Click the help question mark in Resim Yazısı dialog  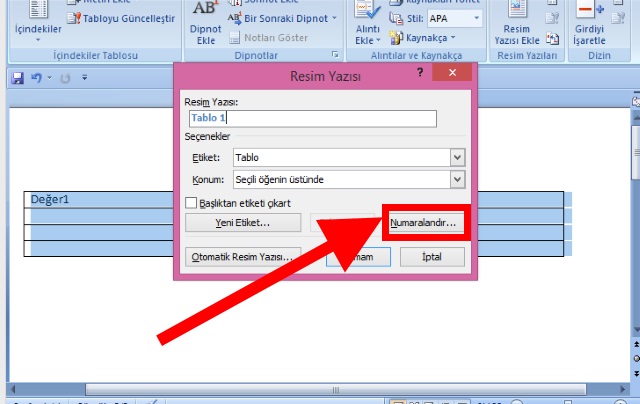(420, 73)
